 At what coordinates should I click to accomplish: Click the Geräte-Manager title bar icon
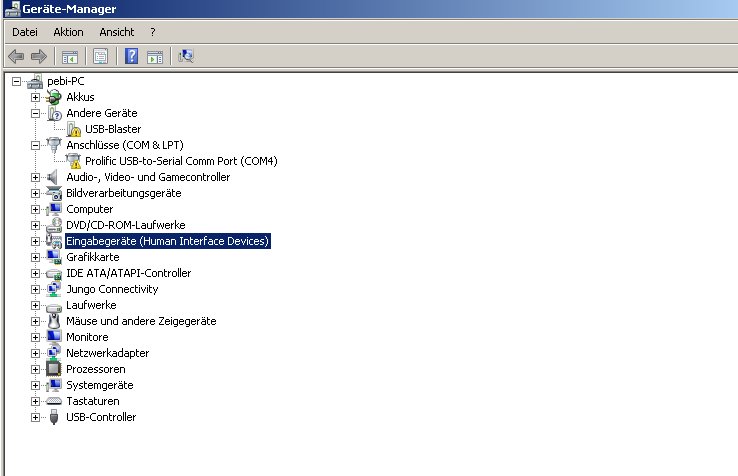pyautogui.click(x=12, y=9)
